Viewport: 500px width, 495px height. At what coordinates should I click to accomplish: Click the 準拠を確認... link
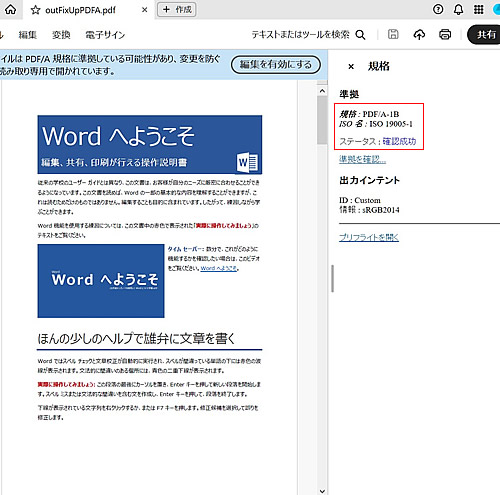pos(363,160)
